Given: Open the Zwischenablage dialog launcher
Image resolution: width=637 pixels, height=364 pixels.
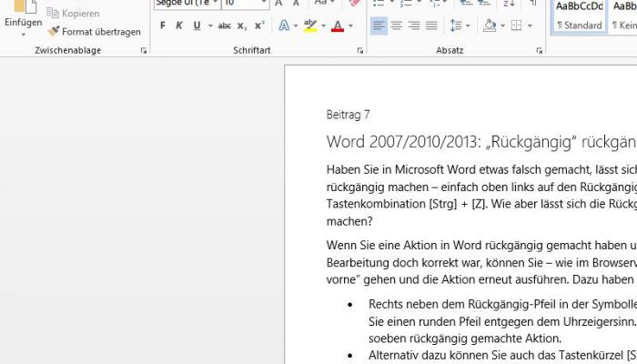Looking at the screenshot, I should [x=144, y=51].
